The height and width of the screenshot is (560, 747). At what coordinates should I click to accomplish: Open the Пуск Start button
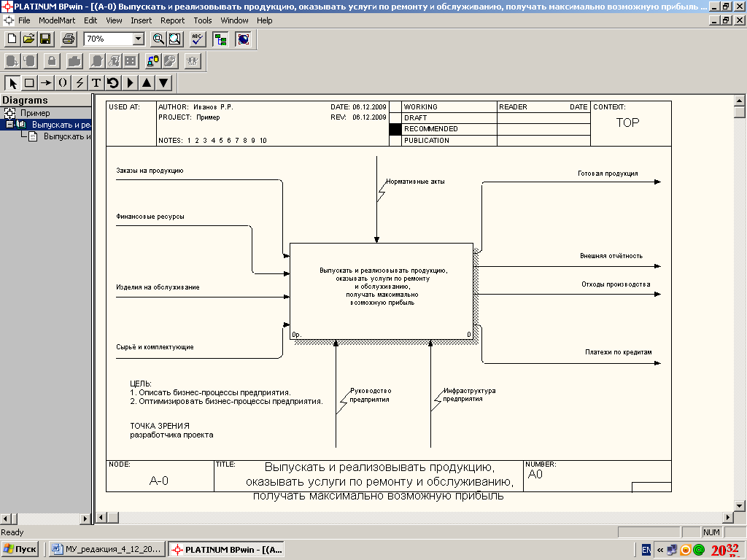(20, 550)
